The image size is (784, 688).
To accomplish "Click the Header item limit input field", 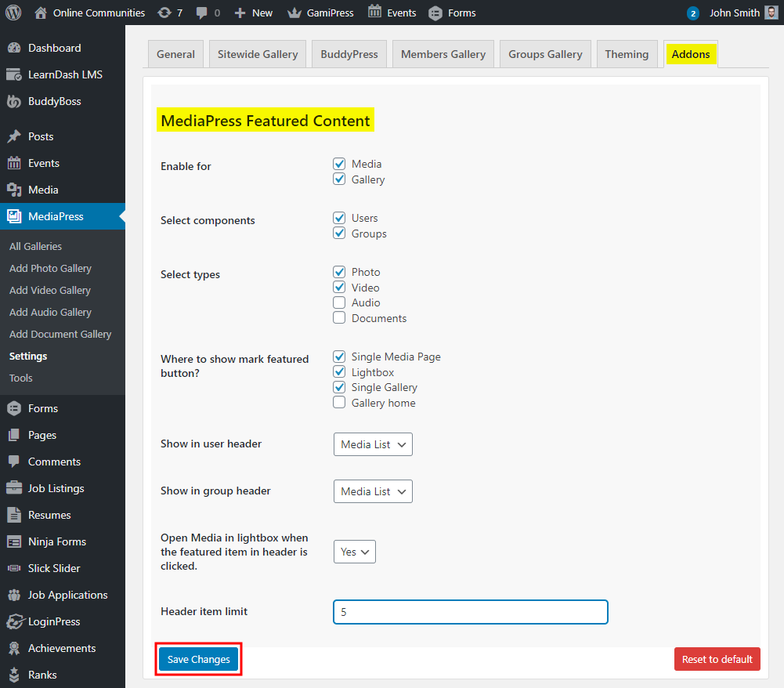I will [x=470, y=612].
